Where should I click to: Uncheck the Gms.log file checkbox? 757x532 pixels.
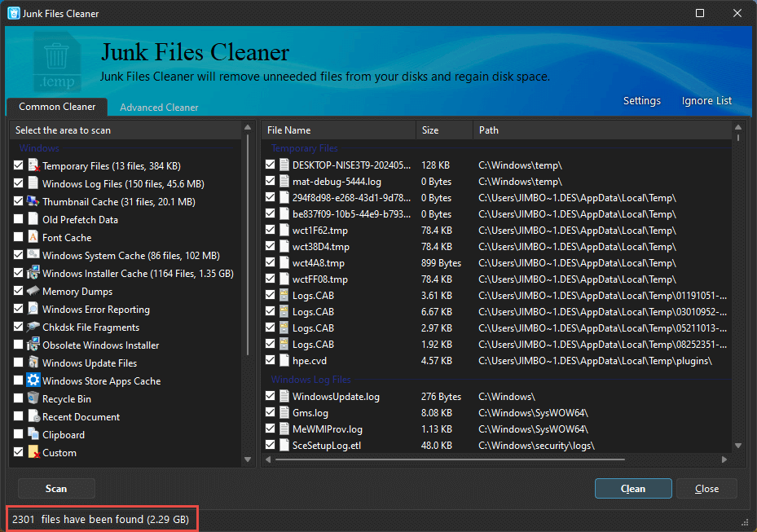[x=270, y=412]
